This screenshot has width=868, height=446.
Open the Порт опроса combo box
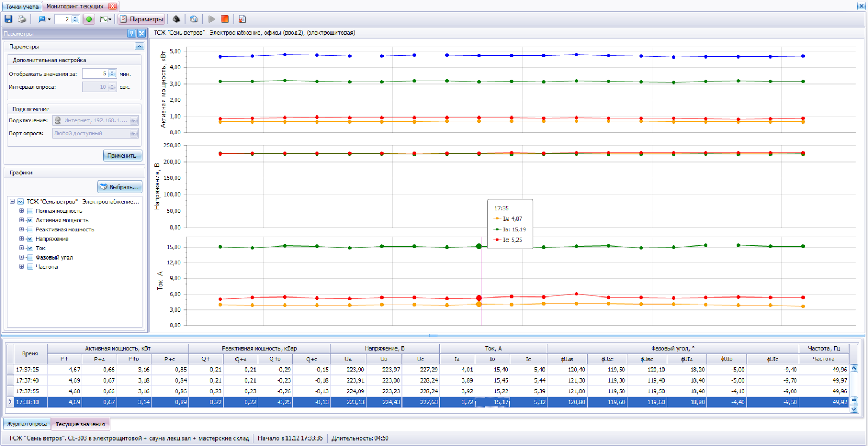point(95,133)
